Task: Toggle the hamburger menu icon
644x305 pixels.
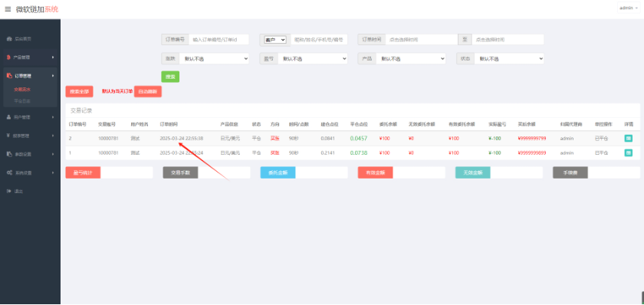Action: 8,9
